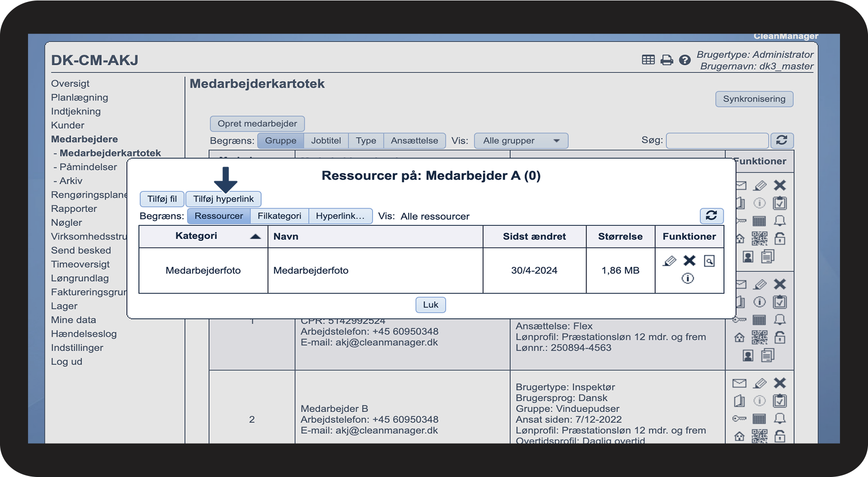Click the table grid icon in the header
This screenshot has width=868, height=477.
point(648,60)
